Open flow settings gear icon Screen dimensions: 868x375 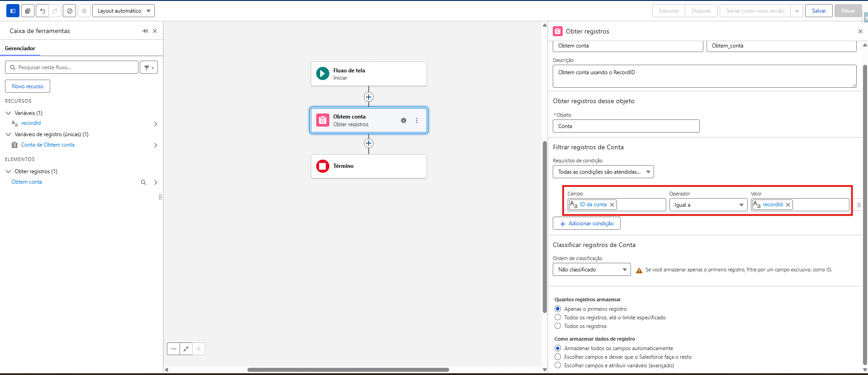coord(84,11)
